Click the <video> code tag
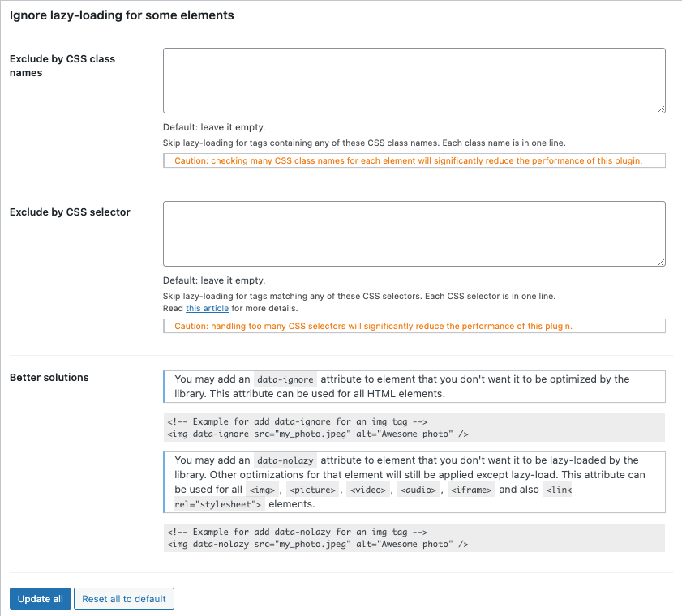The height and width of the screenshot is (616, 682). [x=367, y=490]
